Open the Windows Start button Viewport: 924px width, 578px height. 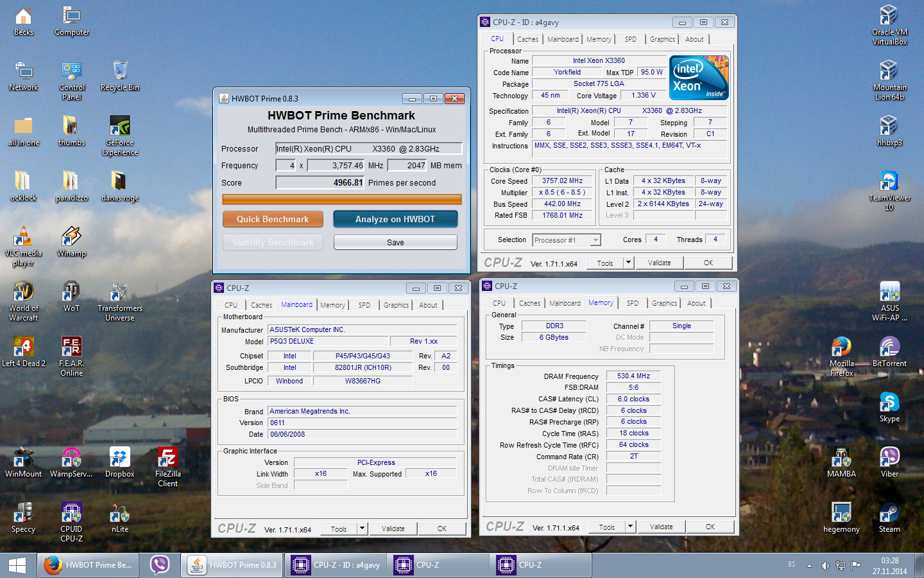(x=17, y=565)
